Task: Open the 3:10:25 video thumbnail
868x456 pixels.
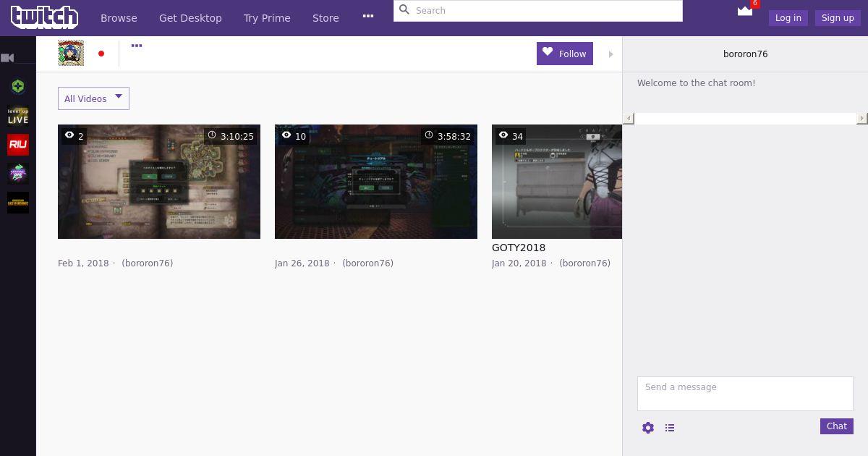Action: pyautogui.click(x=159, y=182)
